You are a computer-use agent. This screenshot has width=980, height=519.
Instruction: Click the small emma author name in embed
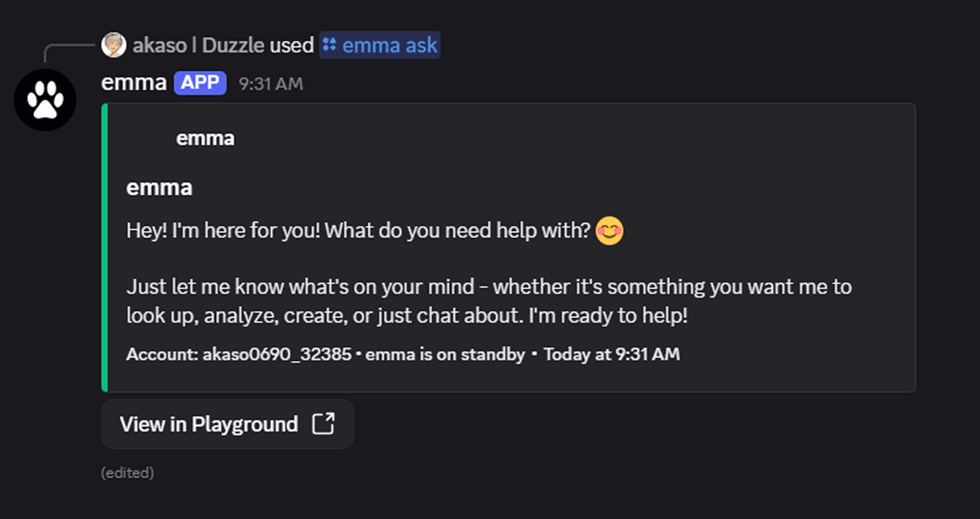coord(205,139)
